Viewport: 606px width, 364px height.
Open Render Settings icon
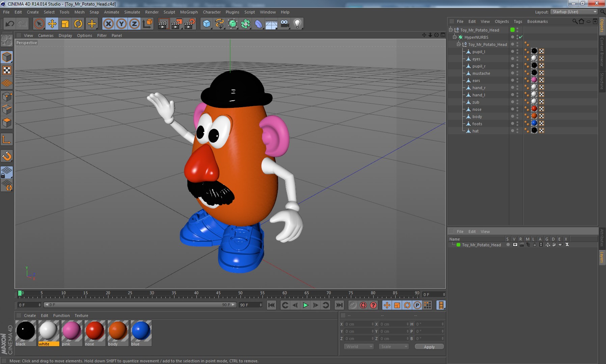tap(190, 24)
